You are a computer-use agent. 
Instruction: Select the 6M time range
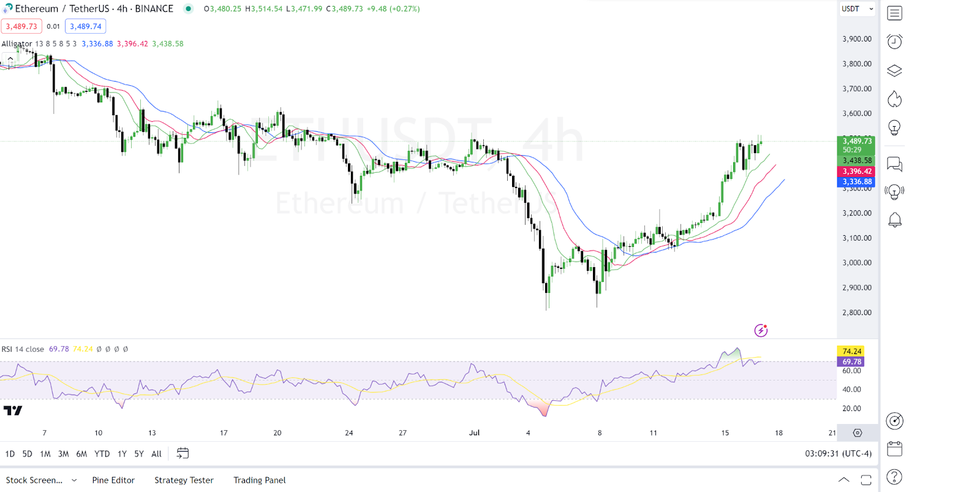point(81,454)
